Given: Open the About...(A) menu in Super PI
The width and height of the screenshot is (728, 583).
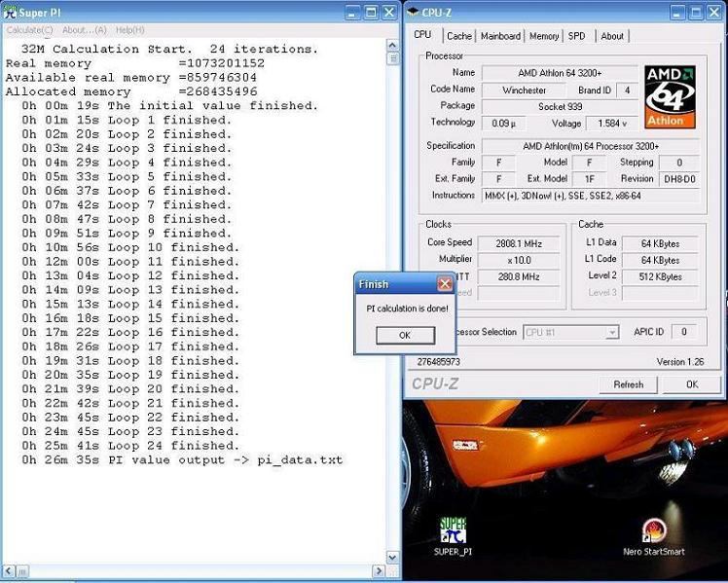Looking at the screenshot, I should [85, 30].
